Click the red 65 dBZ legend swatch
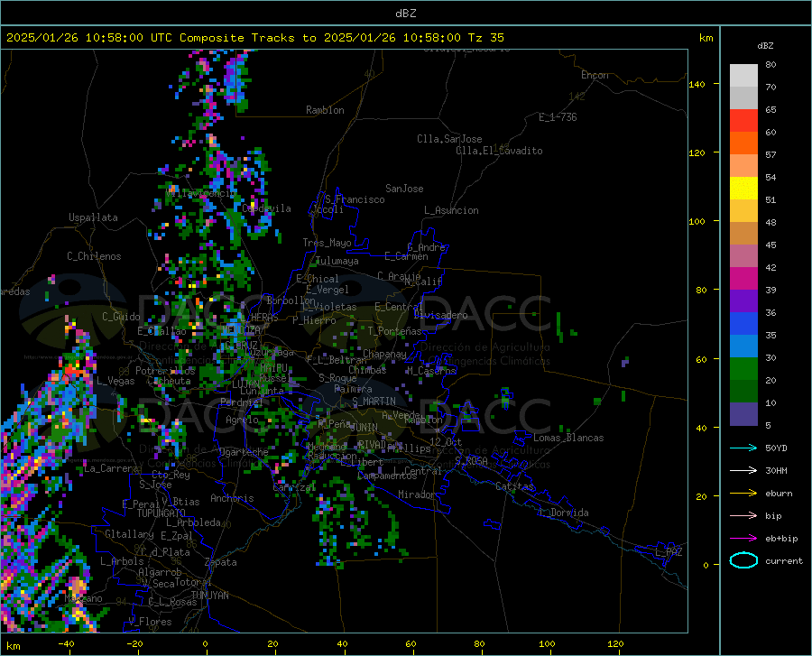812x656 pixels. coord(743,121)
